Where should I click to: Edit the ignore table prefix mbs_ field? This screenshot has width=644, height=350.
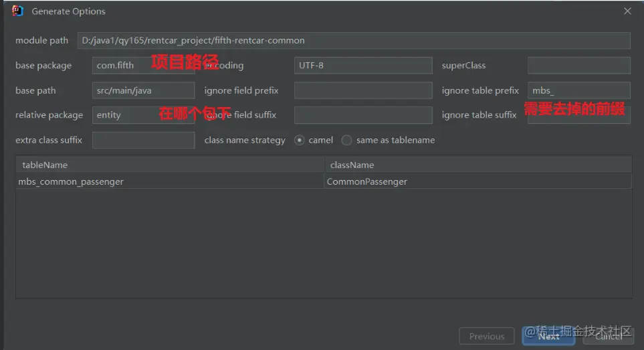pyautogui.click(x=578, y=90)
